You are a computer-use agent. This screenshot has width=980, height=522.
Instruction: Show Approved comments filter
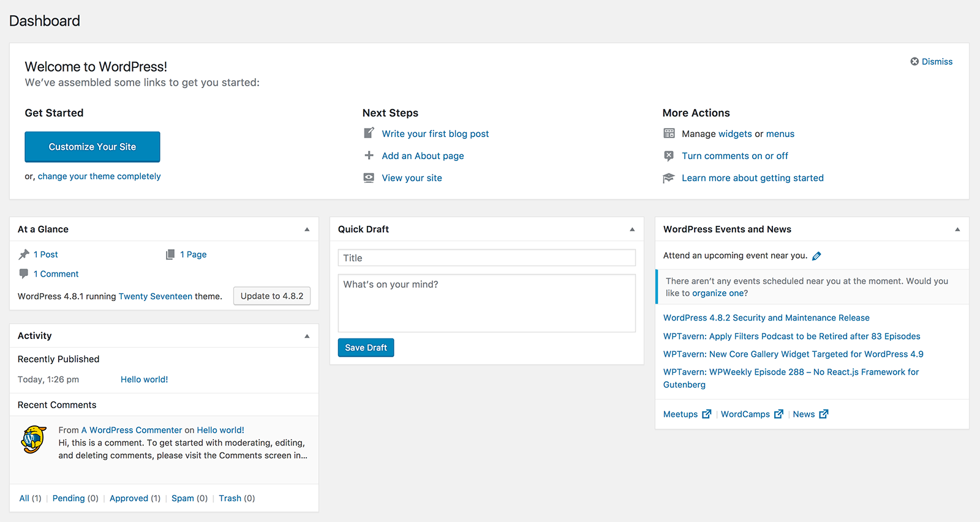[x=129, y=498]
